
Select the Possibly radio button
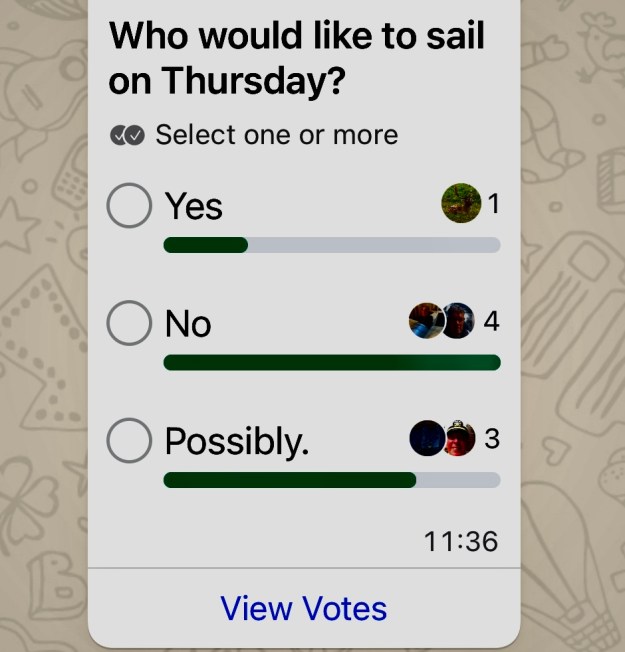(129, 440)
